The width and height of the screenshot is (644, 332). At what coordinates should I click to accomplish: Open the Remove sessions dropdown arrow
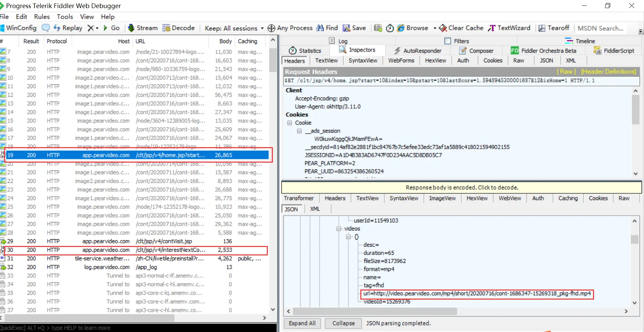(97, 28)
